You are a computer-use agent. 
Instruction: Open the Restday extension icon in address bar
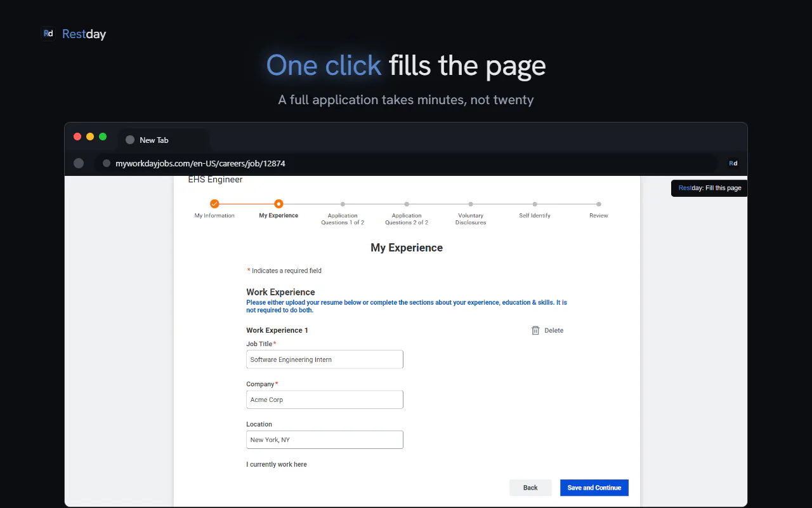733,163
